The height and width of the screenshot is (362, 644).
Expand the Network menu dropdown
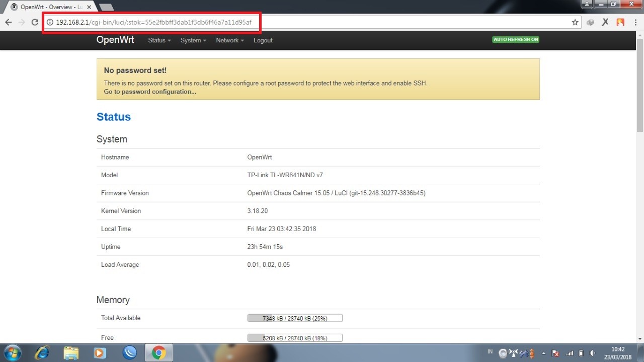230,40
